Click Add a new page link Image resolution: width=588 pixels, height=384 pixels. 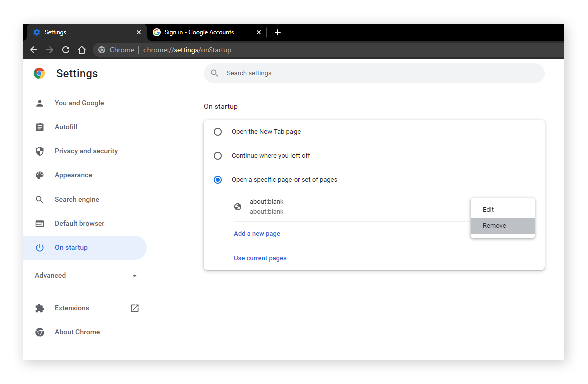point(257,234)
